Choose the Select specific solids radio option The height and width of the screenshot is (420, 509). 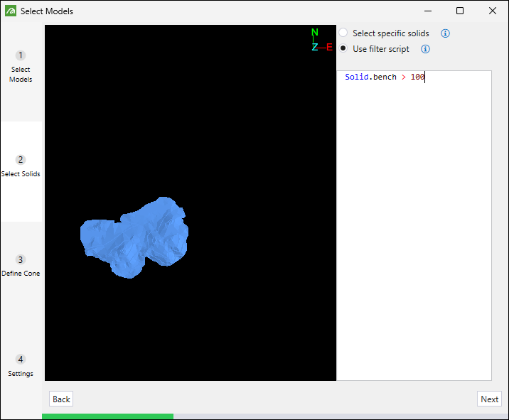point(343,33)
